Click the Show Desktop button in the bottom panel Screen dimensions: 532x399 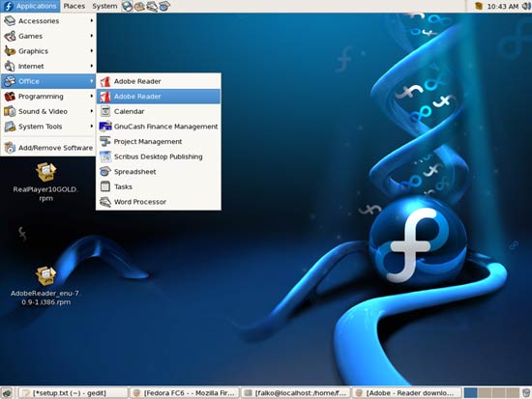coord(7,393)
